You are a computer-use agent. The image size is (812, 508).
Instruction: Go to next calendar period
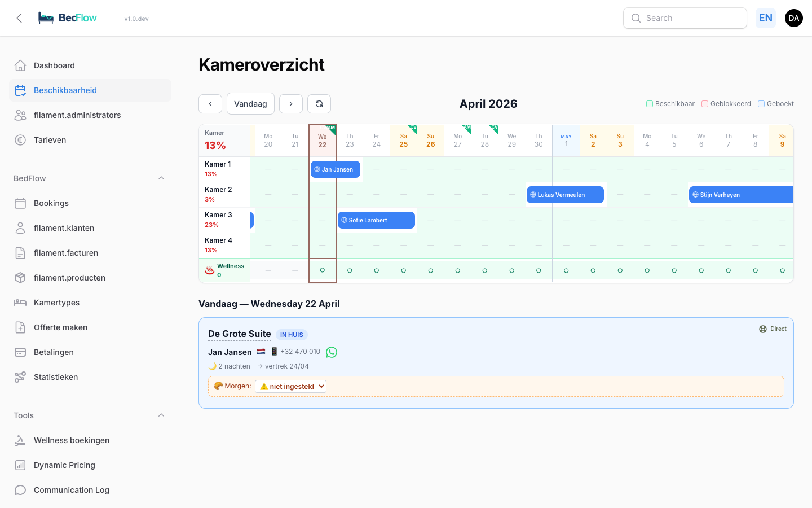click(x=291, y=104)
